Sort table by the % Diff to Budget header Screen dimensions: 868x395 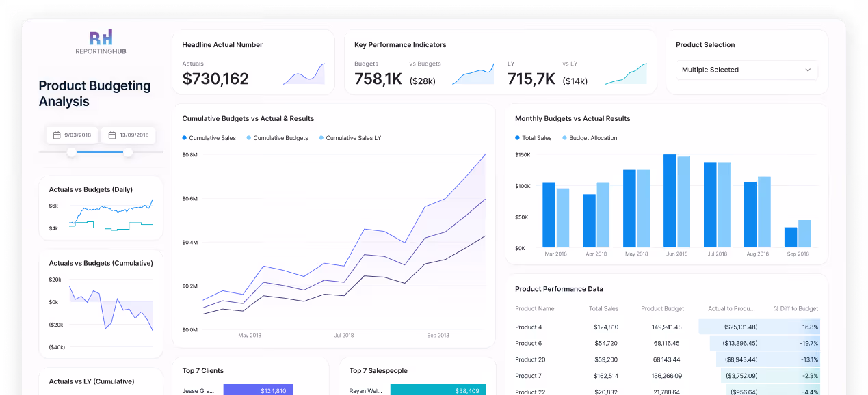[795, 308]
